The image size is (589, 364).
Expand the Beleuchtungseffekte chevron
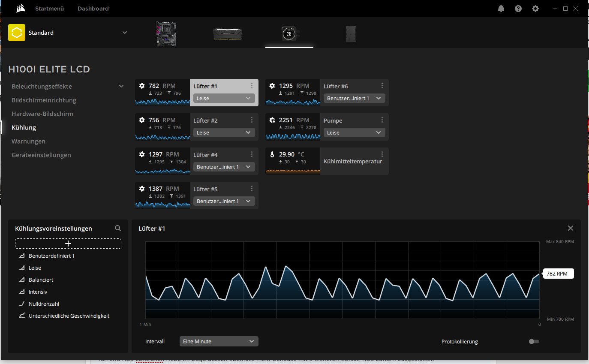(x=121, y=86)
